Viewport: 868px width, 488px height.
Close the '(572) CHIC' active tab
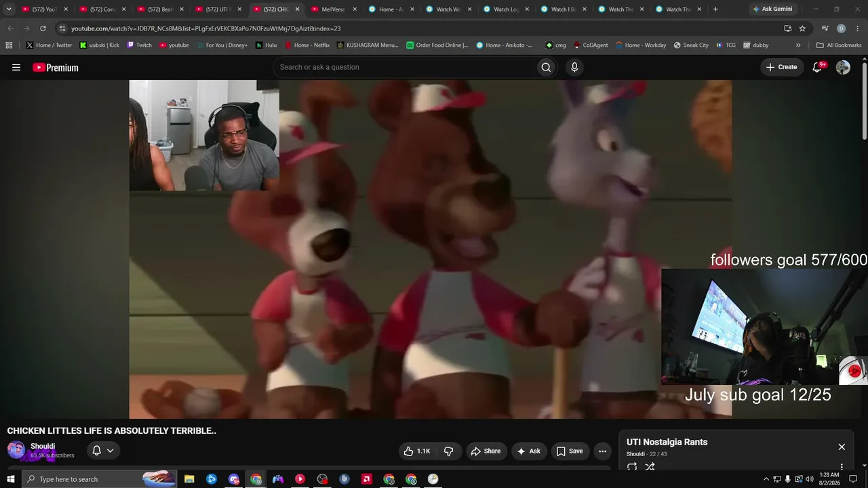297,9
